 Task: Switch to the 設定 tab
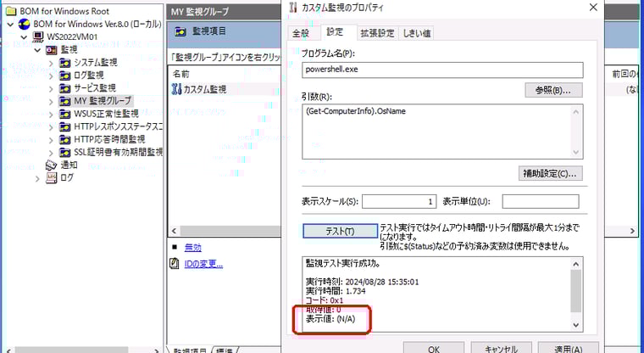(x=337, y=32)
